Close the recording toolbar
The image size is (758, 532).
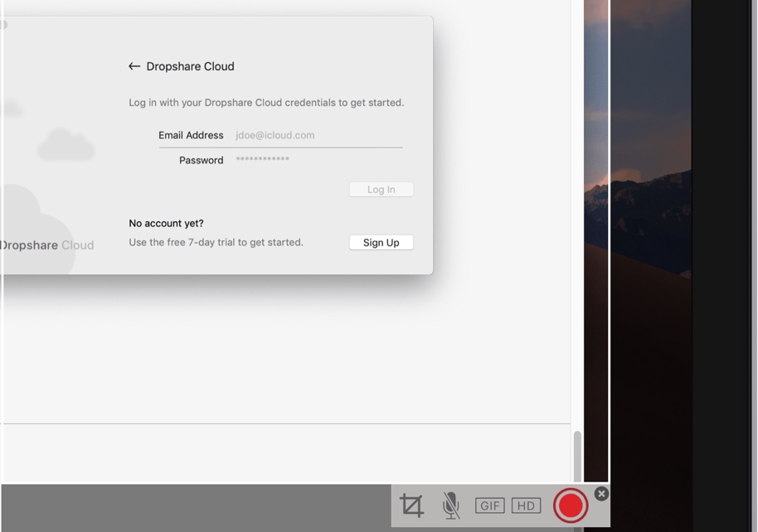[x=601, y=494]
